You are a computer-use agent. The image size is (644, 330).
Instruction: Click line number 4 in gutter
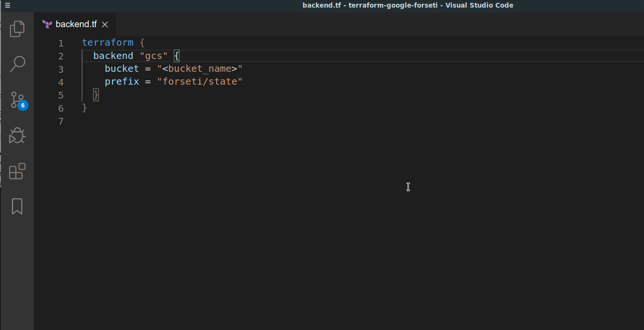(x=61, y=82)
